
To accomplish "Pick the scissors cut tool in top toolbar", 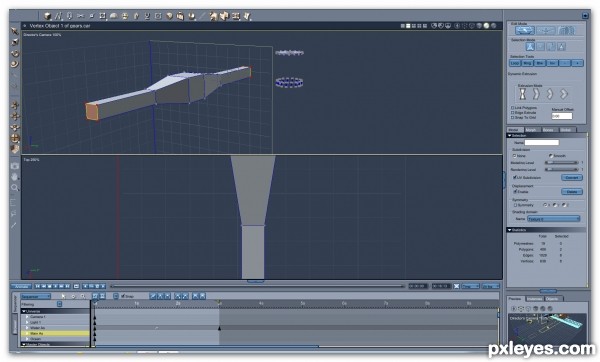I will (80, 16).
